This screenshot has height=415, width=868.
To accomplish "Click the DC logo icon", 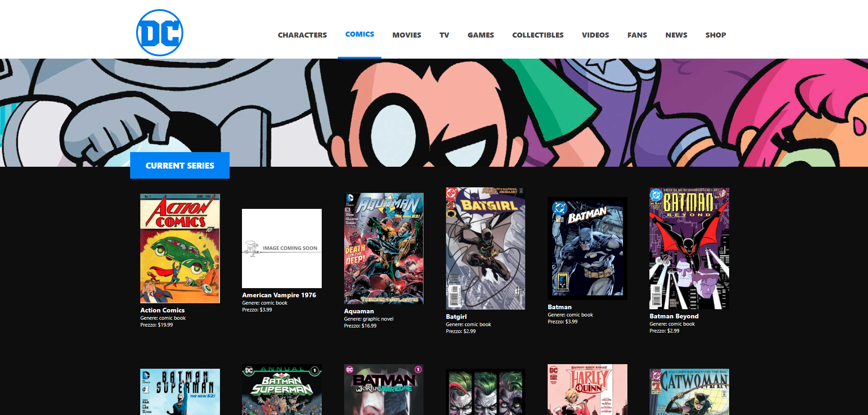I will tap(159, 33).
